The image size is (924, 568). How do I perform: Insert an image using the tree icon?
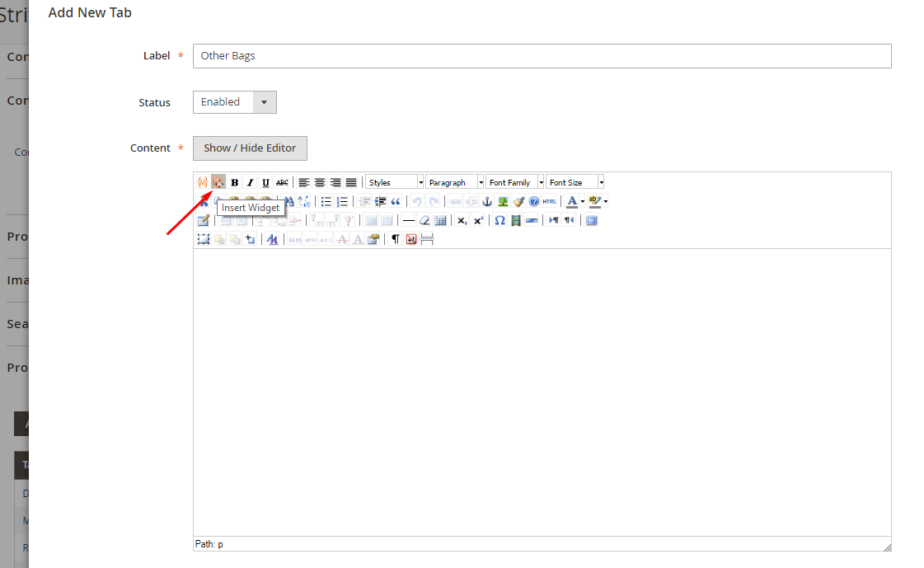click(502, 201)
